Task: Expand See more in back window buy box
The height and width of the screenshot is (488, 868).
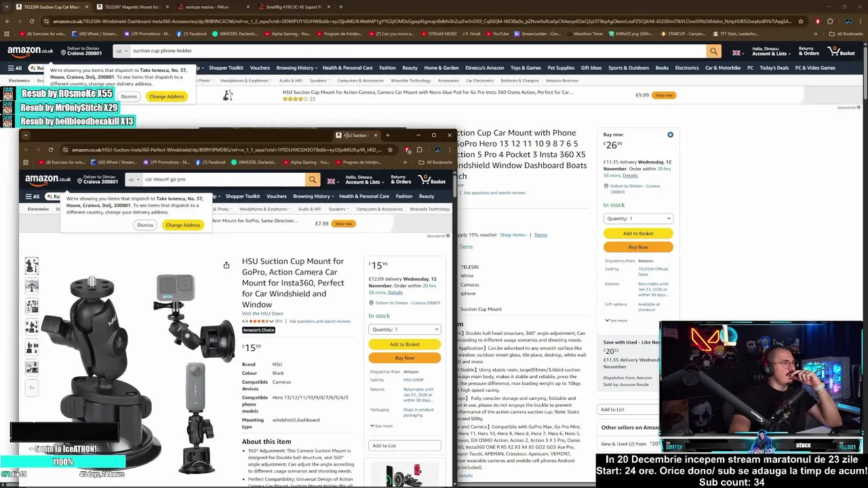Action: [616, 320]
